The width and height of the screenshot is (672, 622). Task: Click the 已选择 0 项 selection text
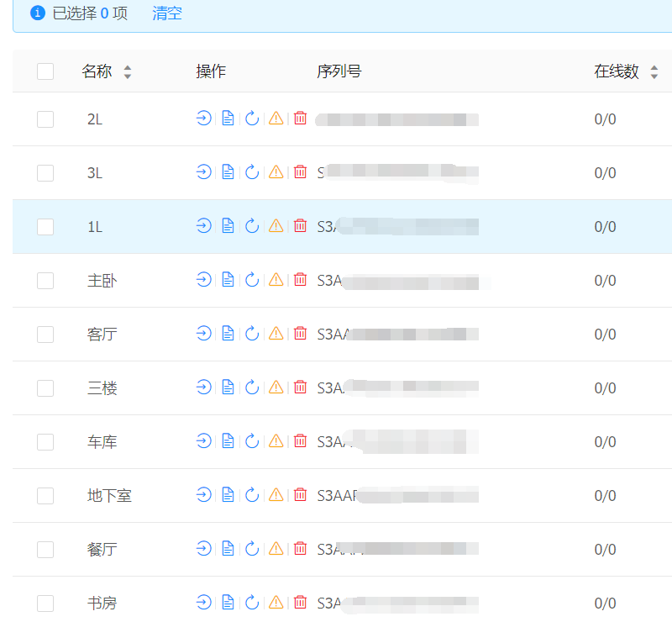coord(90,13)
